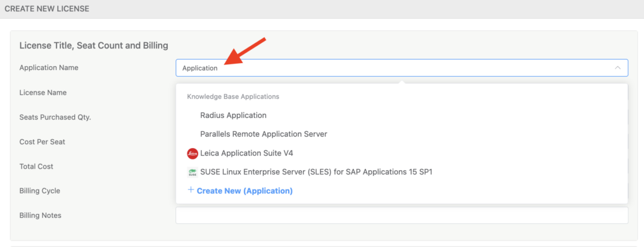Click the Total Cost label
Viewport: 644px width, 247px height.
point(36,166)
